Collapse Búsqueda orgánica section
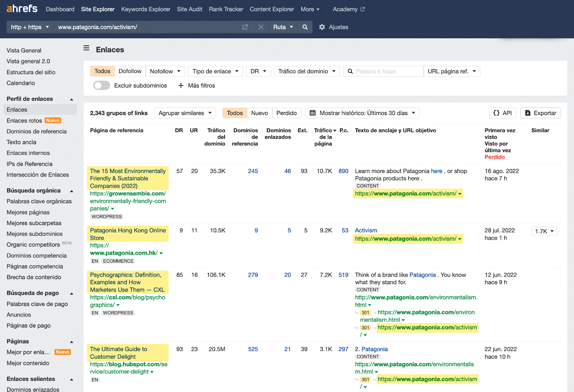Image resolution: width=574 pixels, height=392 pixels. pos(71,191)
